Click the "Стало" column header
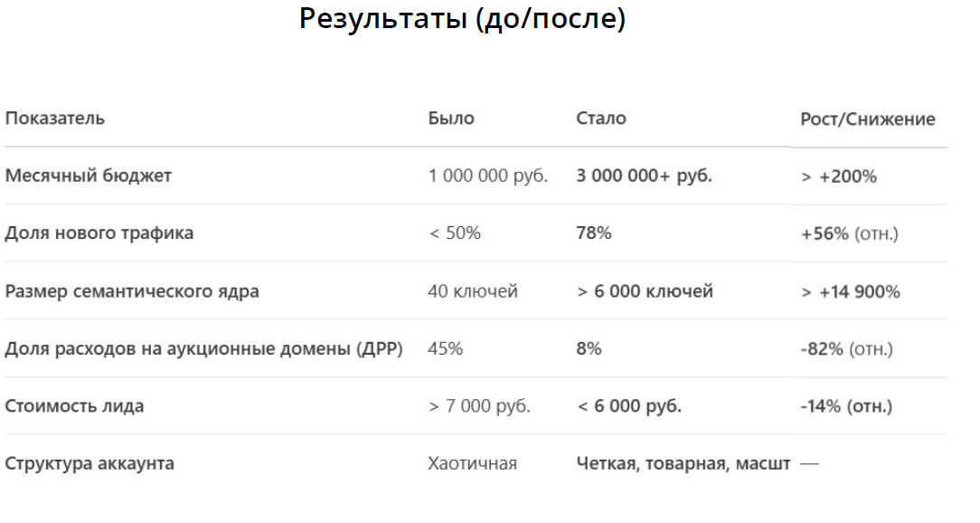This screenshot has height=523, width=980. pyautogui.click(x=600, y=119)
